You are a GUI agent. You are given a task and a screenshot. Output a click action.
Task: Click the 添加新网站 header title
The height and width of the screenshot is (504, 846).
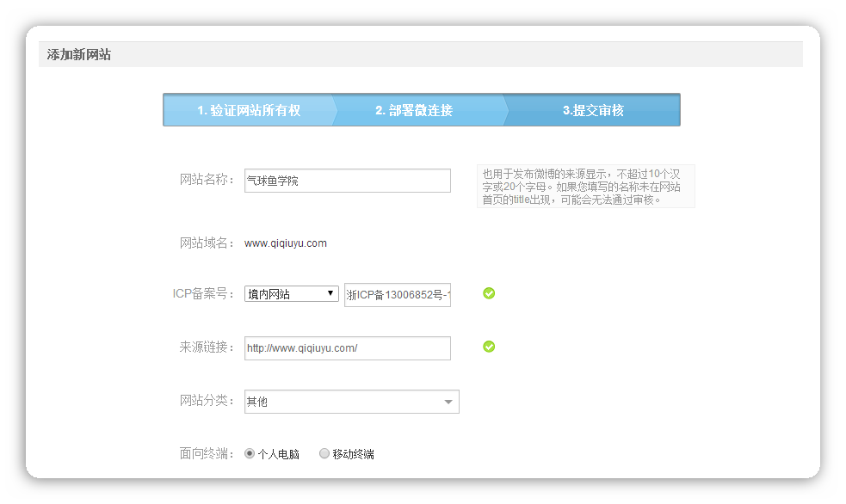79,55
